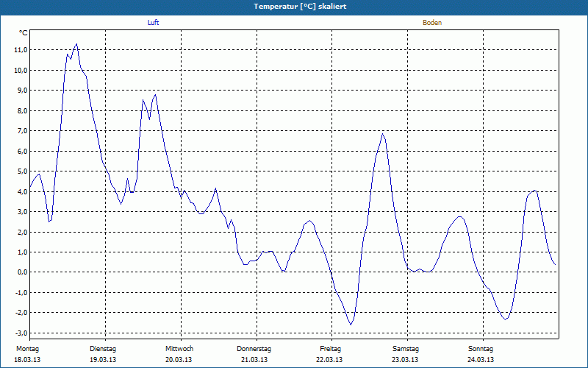Click the 0,0 y-axis value
The width and height of the screenshot is (588, 368).
(x=22, y=272)
